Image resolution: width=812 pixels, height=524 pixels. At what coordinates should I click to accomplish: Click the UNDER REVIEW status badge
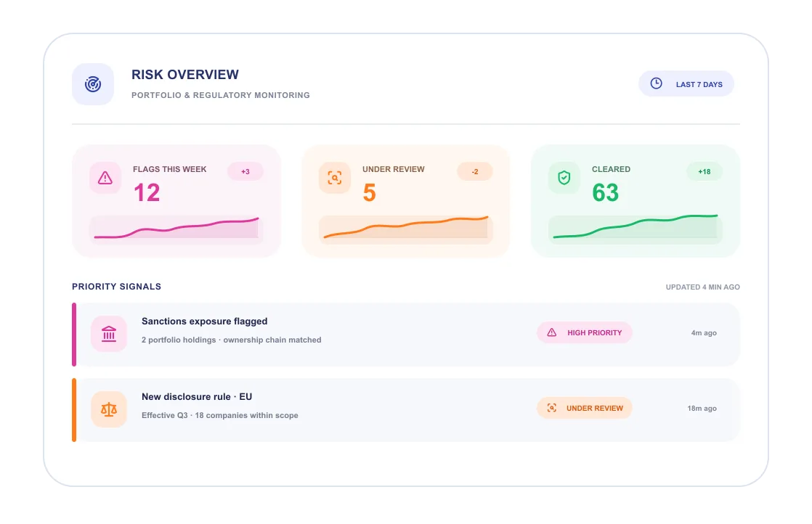[585, 408]
